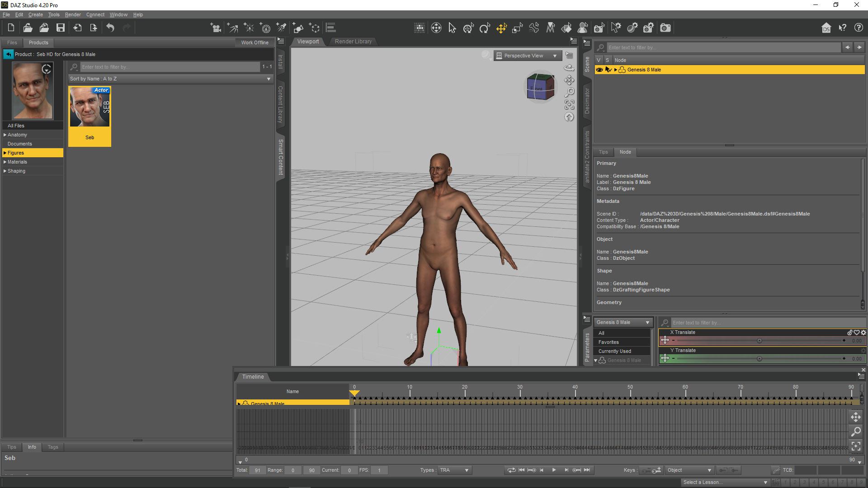
Task: Click the Create New Camera icon
Action: pos(216,28)
